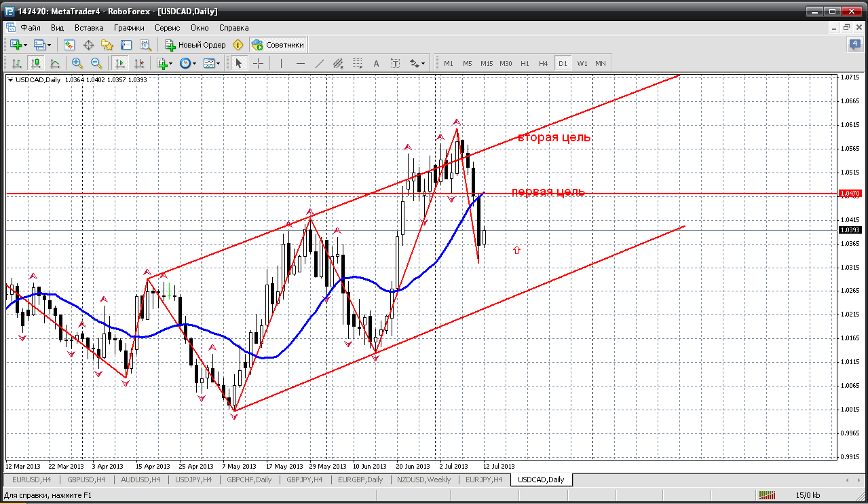868x504 pixels.
Task: Open the notifications bubble showing 4
Action: [x=854, y=45]
